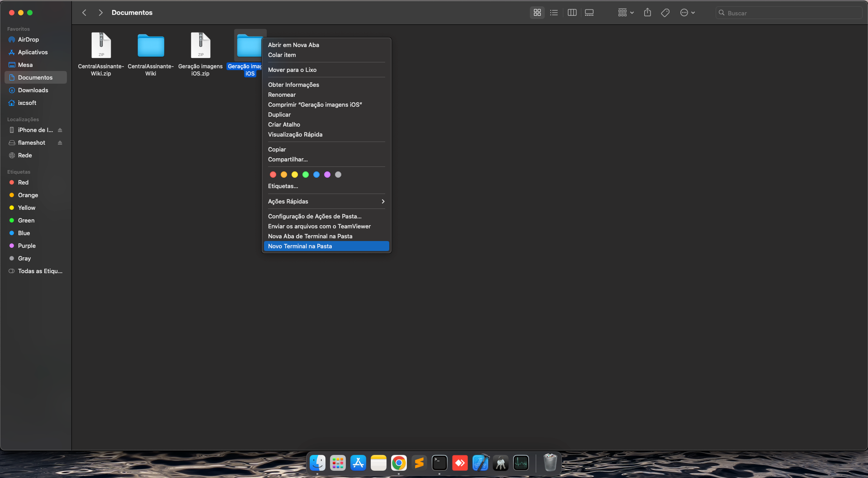Apply red tag dot in context menu

[273, 175]
